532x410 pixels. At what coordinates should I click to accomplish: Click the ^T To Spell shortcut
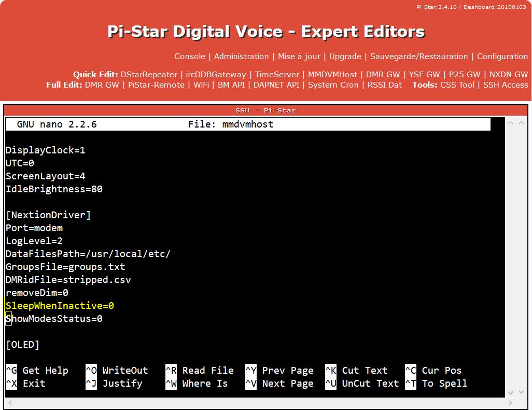point(436,384)
